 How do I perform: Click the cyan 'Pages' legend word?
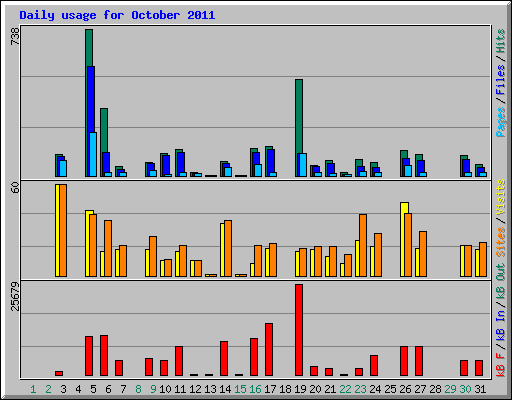coord(500,122)
